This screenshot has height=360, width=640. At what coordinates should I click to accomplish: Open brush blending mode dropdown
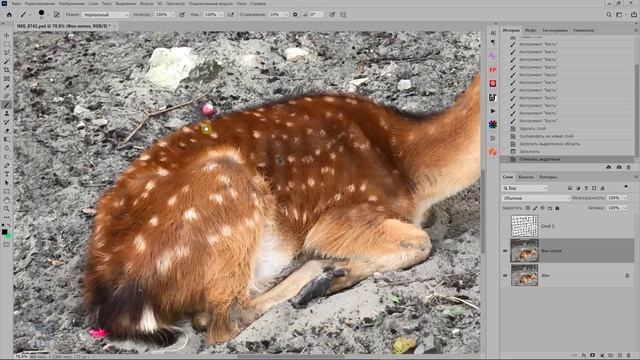tap(105, 14)
